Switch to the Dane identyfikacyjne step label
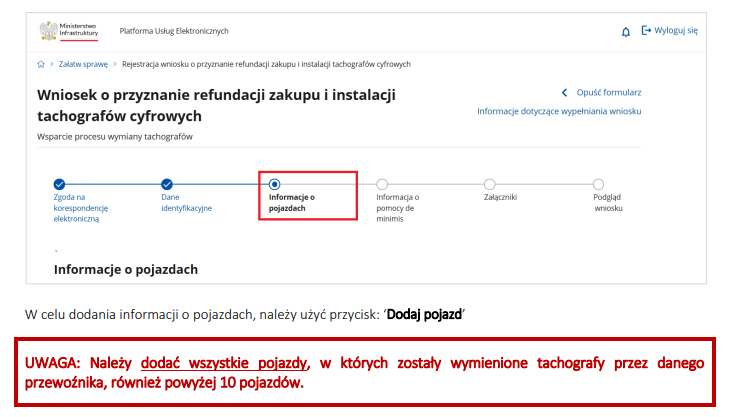The image size is (732, 417). point(186,203)
